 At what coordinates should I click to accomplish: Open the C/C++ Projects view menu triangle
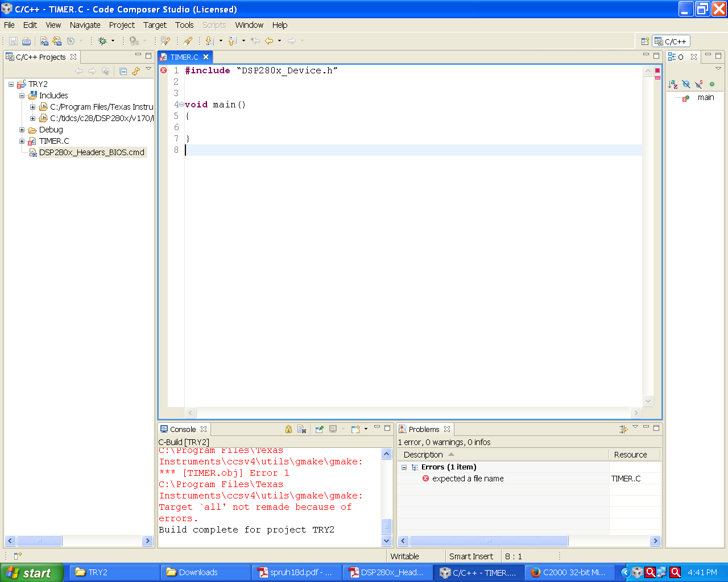(x=148, y=69)
